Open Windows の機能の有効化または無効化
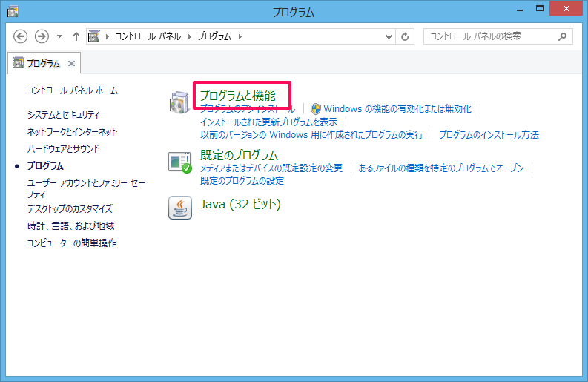Screen dimensions: 588x382 (397, 109)
